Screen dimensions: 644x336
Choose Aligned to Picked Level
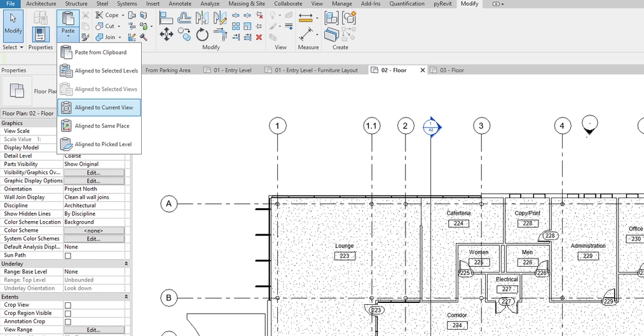(x=99, y=144)
